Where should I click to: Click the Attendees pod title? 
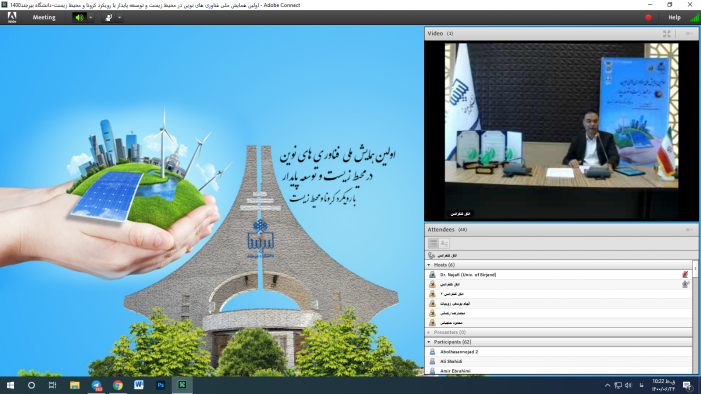coord(441,229)
